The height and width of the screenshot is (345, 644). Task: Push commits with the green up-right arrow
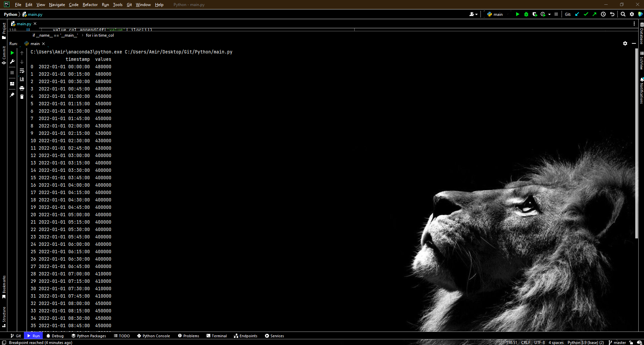595,14
